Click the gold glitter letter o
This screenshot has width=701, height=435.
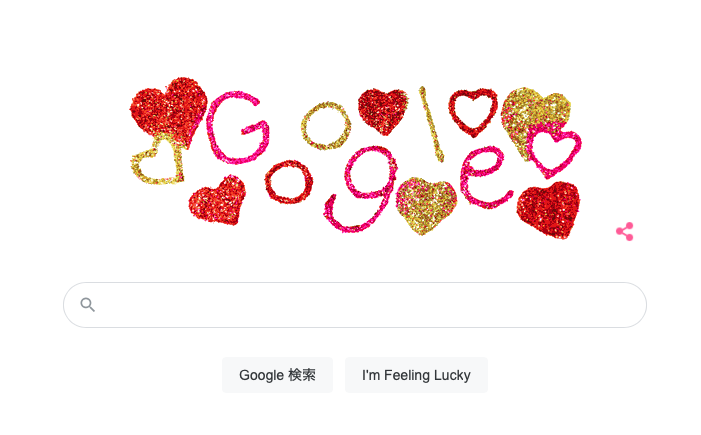click(326, 126)
